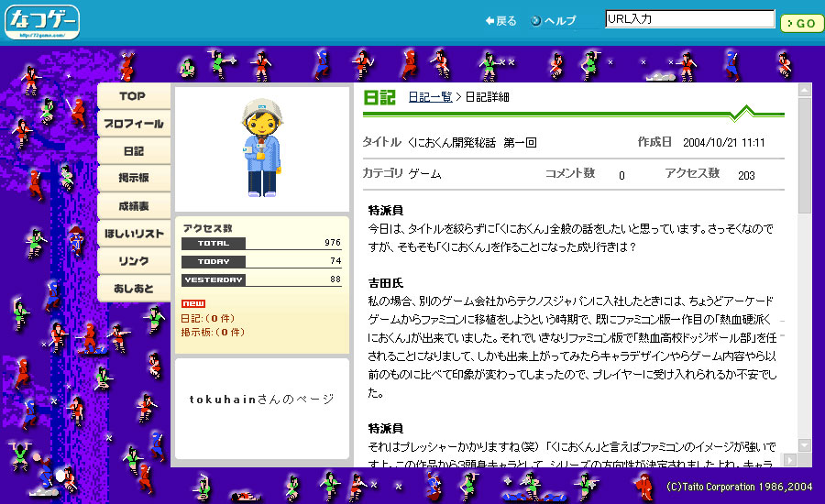The width and height of the screenshot is (825, 504).
Task: Click the diary scrollbar down arrow
Action: [x=804, y=445]
